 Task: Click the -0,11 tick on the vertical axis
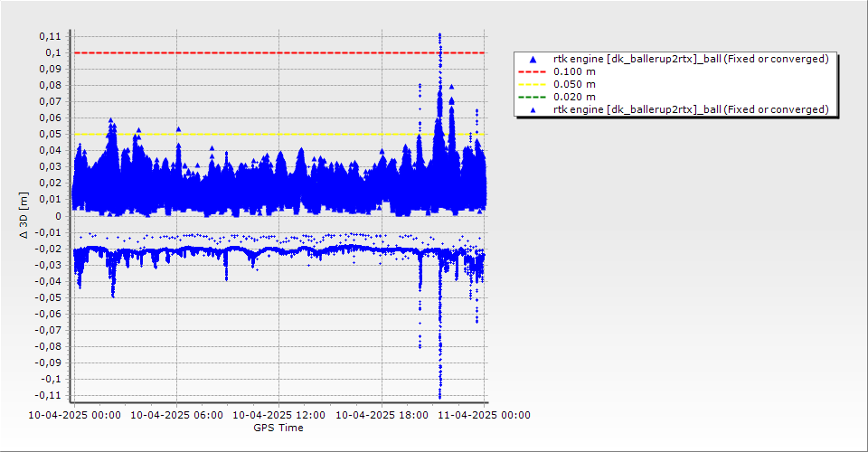(x=49, y=396)
